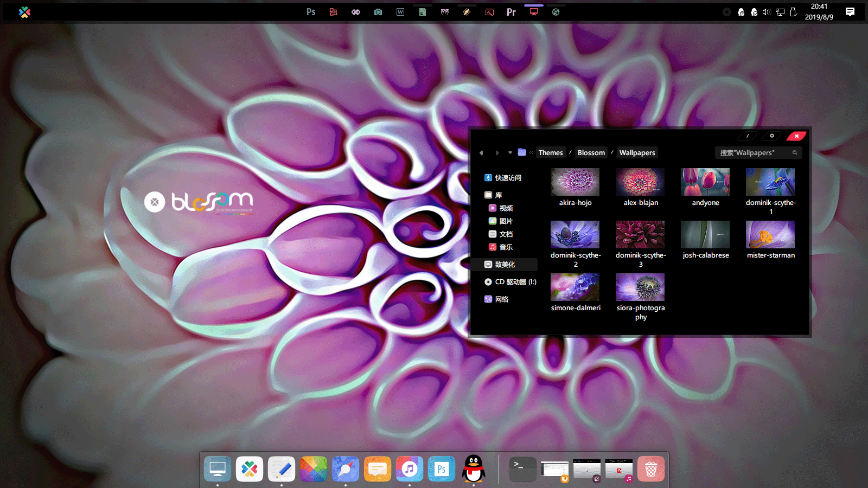This screenshot has height=488, width=868.
Task: Launch Premiere Pro from the top taskbar
Action: point(511,12)
